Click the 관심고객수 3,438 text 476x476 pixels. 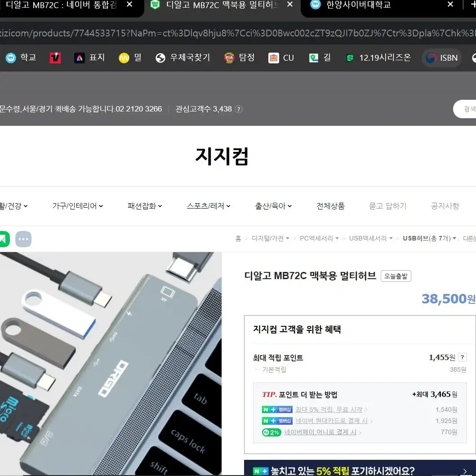(x=204, y=109)
